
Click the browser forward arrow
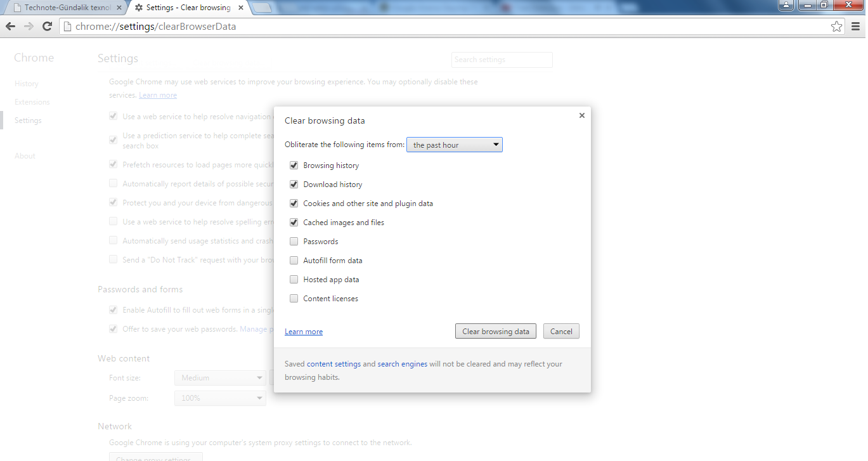pyautogui.click(x=29, y=26)
